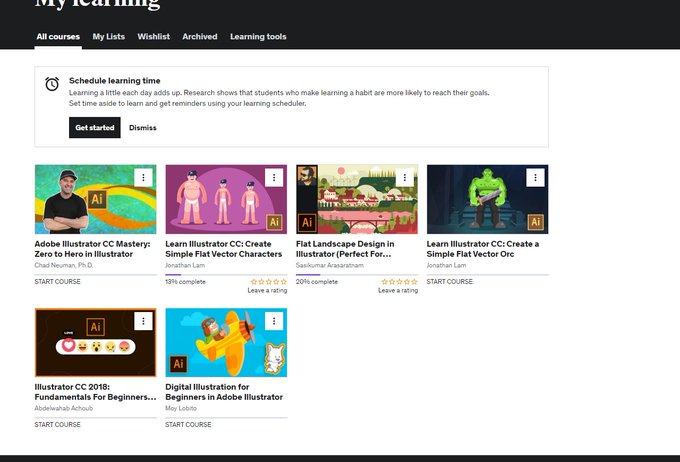Open Illustrator CC 2018 Fundamentals thumbnail

click(95, 342)
